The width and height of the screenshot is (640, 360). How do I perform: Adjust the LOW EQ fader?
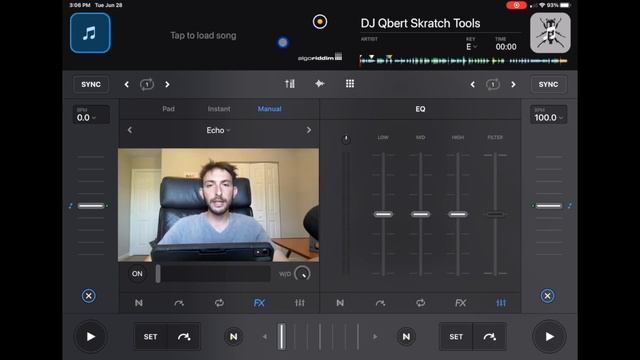click(383, 214)
